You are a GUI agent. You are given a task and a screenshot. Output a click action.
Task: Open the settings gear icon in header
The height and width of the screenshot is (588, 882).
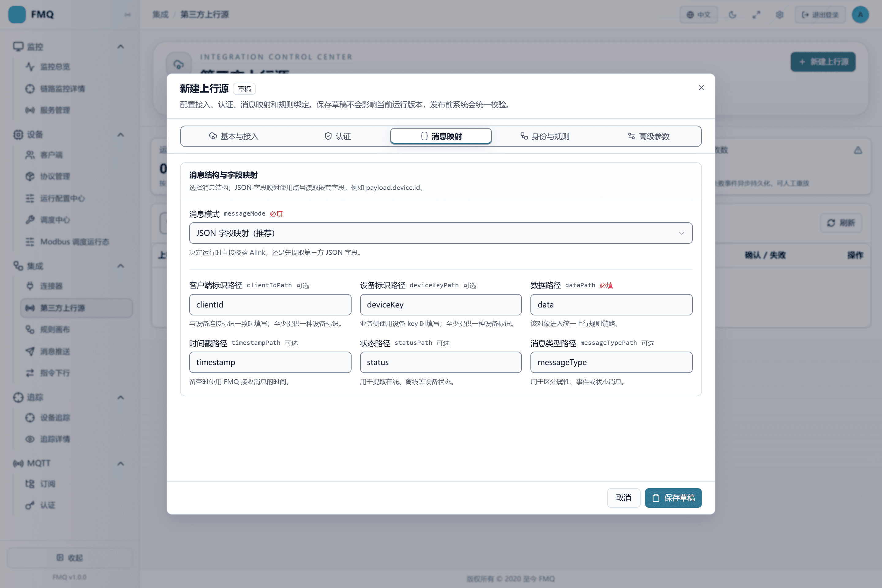[x=780, y=15]
